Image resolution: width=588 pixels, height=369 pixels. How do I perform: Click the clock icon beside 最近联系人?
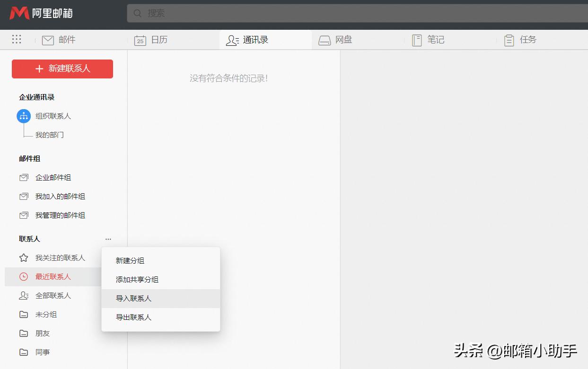[24, 276]
